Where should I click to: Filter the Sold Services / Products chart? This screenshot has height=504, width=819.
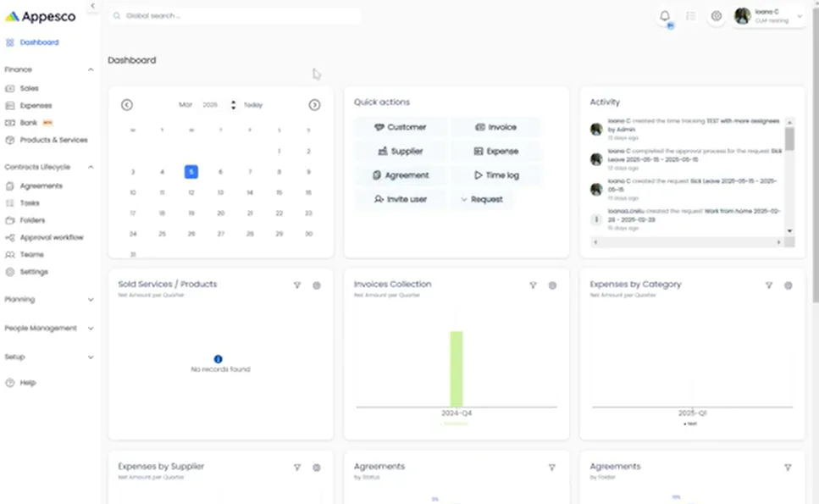297,285
